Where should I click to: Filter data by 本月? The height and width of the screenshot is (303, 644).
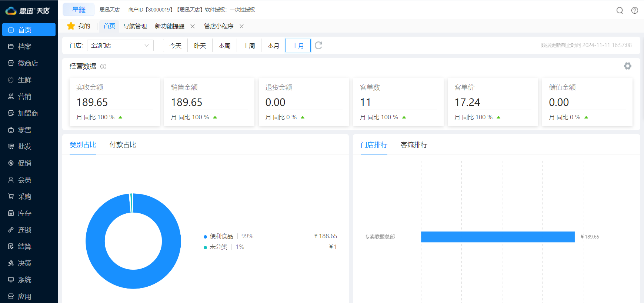273,46
